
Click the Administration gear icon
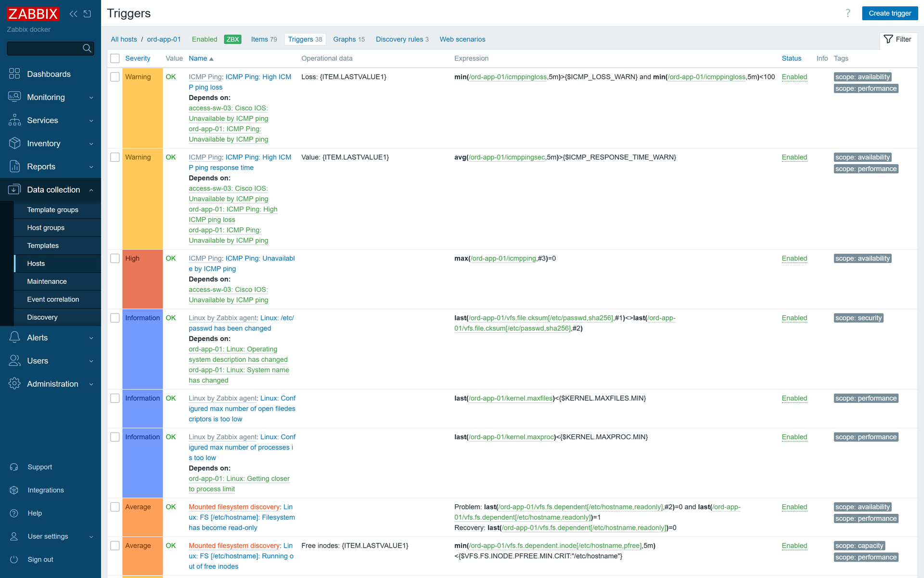(14, 383)
